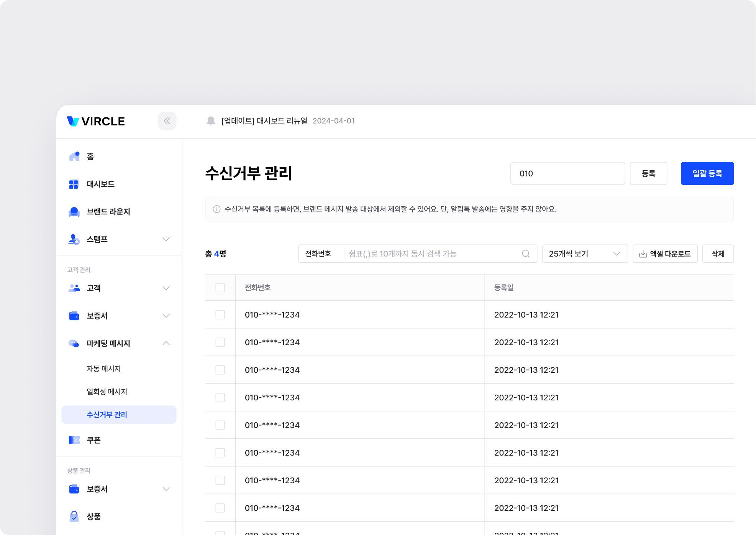The image size is (756, 535).
Task: Click the notification bell icon
Action: click(x=211, y=121)
